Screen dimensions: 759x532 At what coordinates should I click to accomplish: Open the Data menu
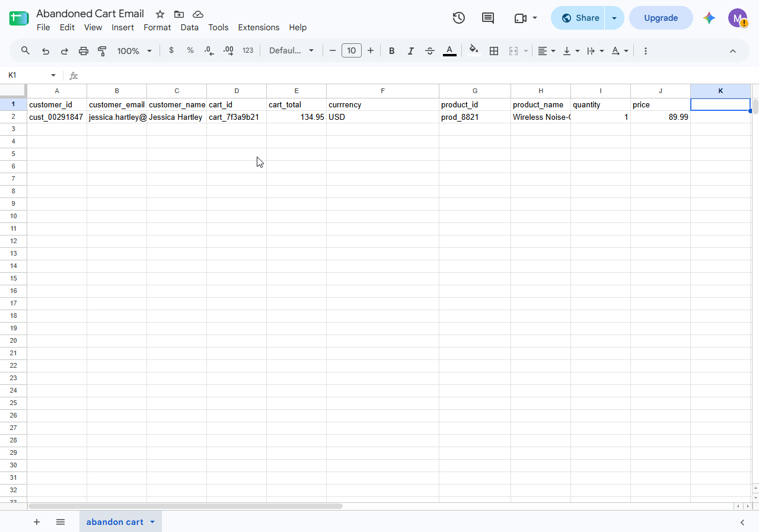(x=190, y=27)
